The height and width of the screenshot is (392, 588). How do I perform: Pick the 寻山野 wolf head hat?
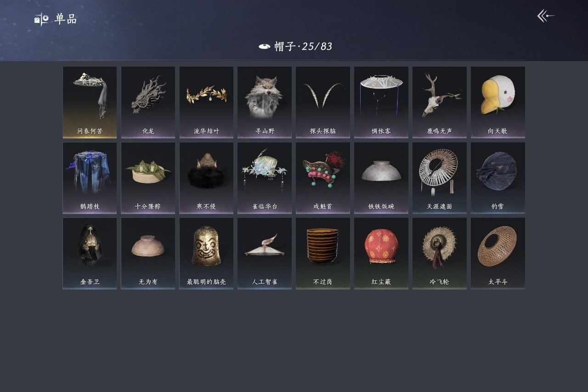tap(265, 102)
